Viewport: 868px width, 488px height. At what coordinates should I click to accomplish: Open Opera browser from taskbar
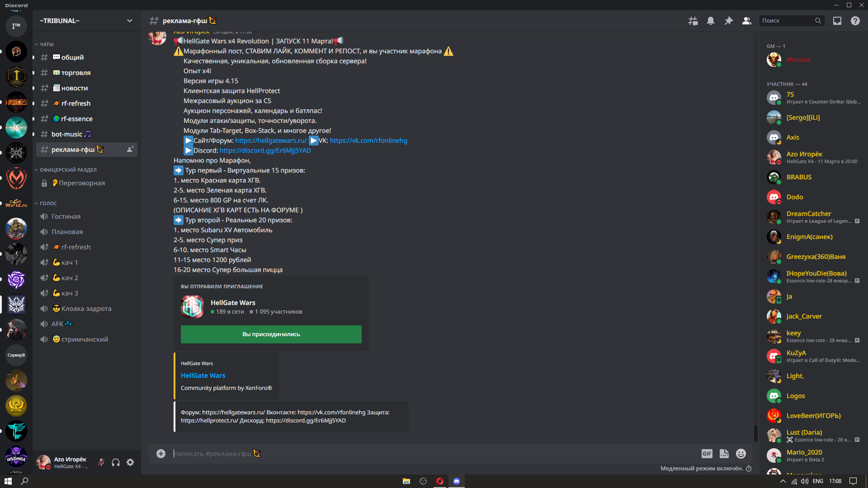pyautogui.click(x=439, y=481)
